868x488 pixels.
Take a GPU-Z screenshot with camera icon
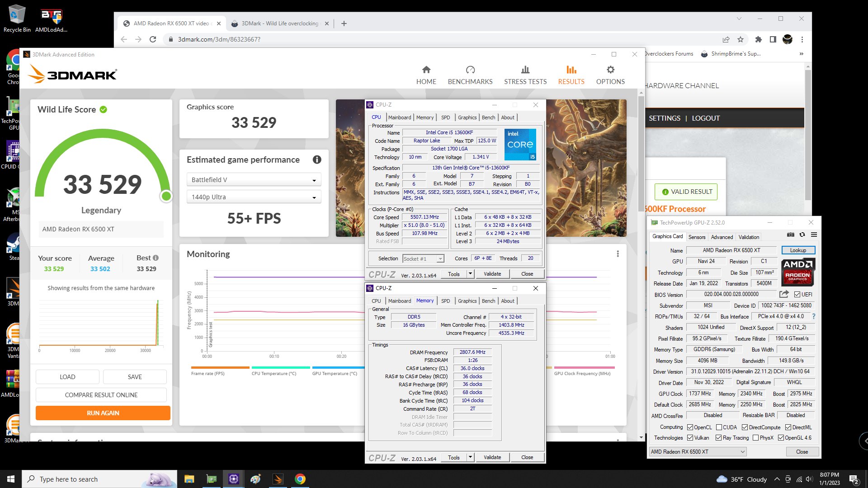(x=790, y=235)
